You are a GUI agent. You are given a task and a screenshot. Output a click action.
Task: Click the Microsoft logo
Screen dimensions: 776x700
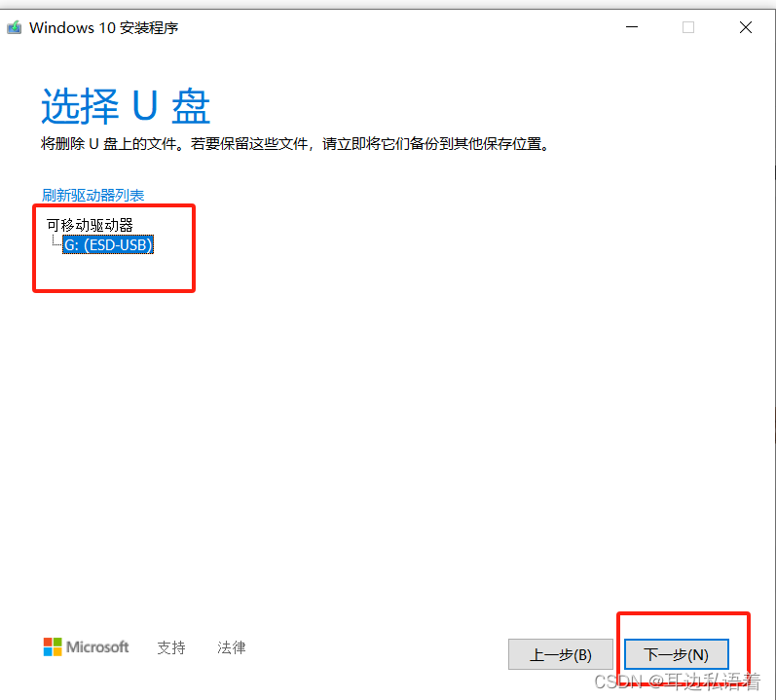(86, 646)
